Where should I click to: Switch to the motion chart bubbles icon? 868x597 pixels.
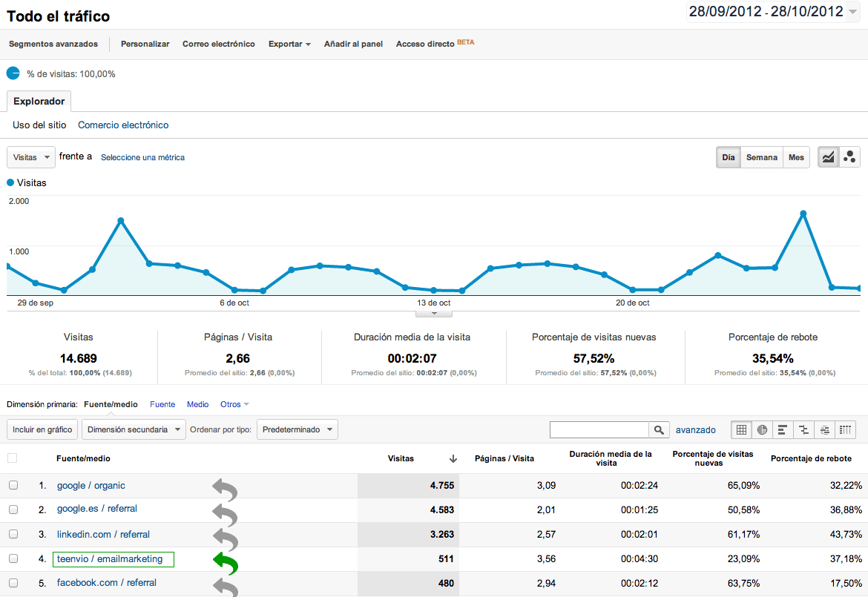[x=849, y=157]
